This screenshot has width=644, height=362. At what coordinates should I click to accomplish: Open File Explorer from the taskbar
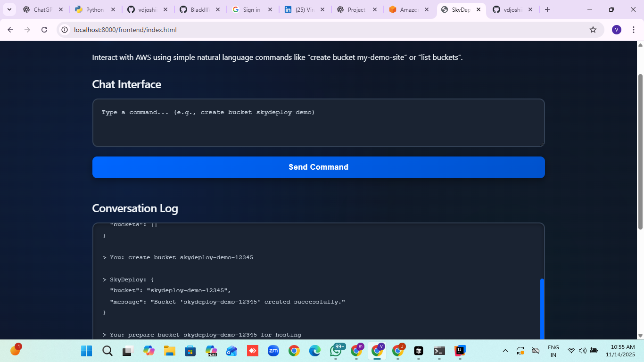click(x=170, y=351)
